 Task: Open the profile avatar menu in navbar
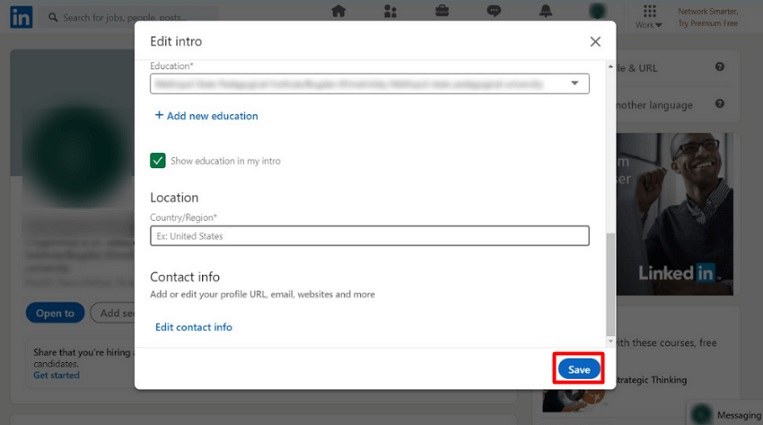click(597, 11)
